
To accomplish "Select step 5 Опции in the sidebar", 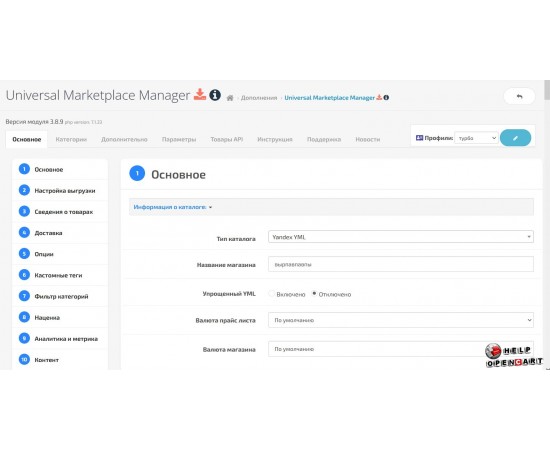I will point(60,254).
